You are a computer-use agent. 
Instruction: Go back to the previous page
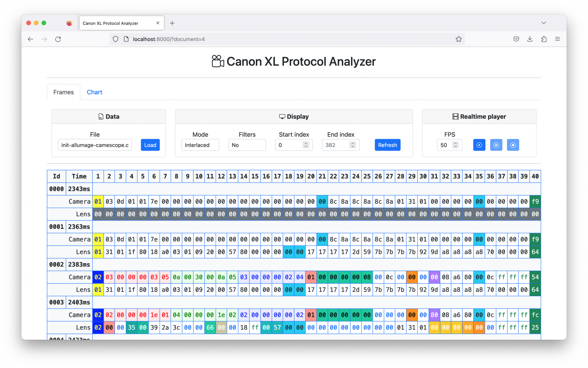(31, 39)
